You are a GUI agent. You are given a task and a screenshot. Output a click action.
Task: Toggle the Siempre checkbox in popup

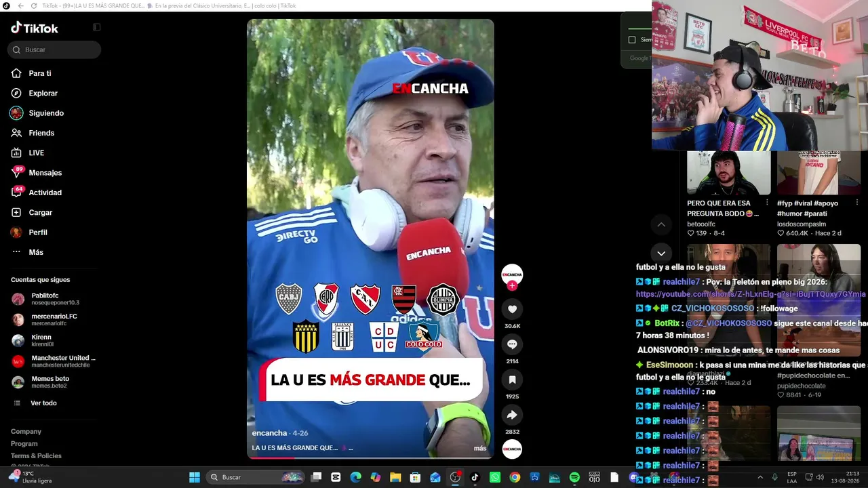(x=632, y=39)
